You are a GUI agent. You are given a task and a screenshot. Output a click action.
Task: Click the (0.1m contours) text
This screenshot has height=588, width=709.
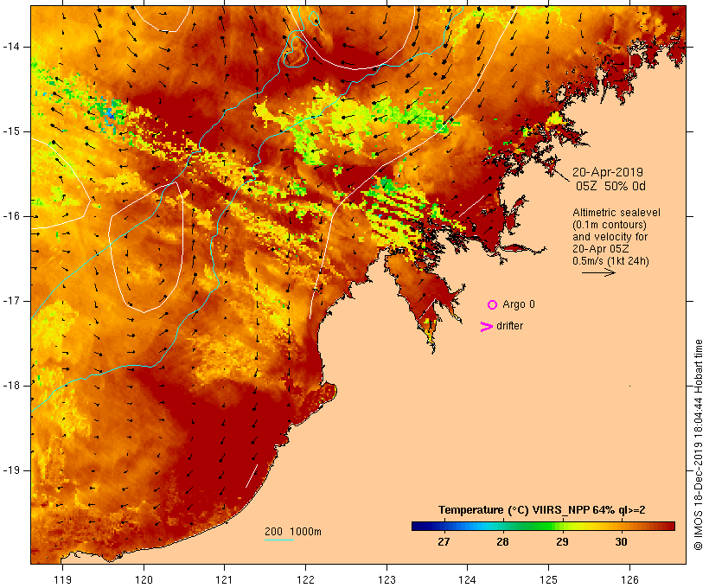(610, 225)
